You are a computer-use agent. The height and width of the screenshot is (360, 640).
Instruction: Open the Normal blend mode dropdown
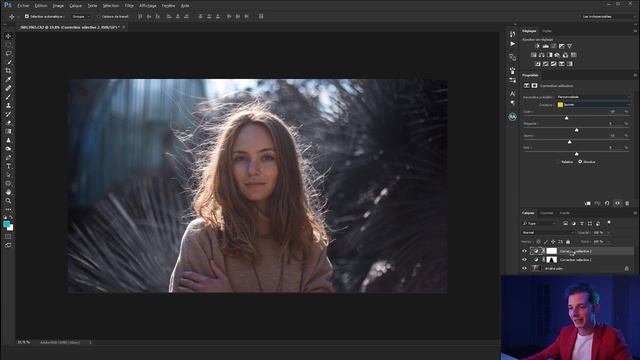pyautogui.click(x=548, y=233)
